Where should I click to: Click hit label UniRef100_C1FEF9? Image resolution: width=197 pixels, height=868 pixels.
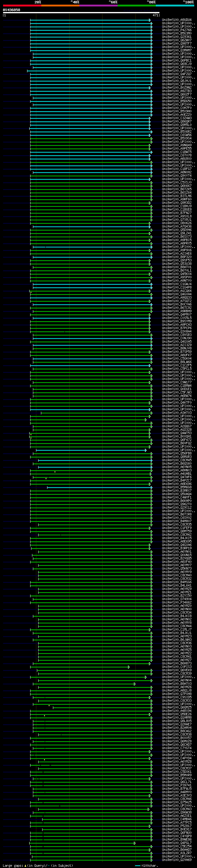coord(177,528)
